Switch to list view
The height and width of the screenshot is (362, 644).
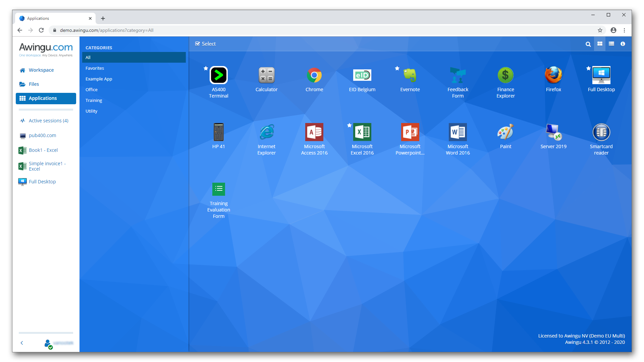611,44
